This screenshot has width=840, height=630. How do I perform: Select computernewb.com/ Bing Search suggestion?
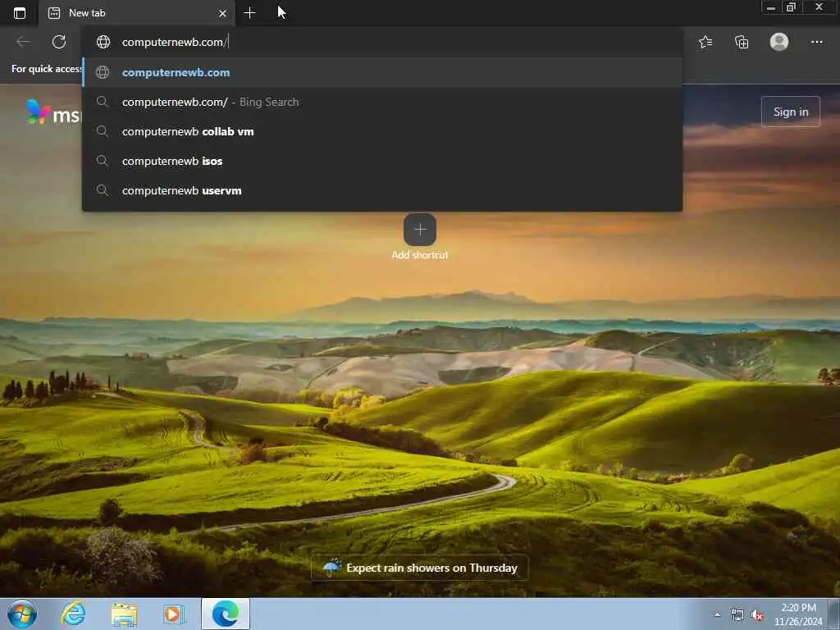pos(382,102)
